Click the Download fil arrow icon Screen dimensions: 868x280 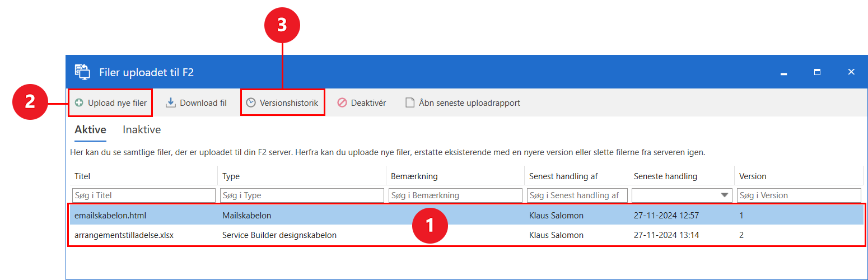171,103
